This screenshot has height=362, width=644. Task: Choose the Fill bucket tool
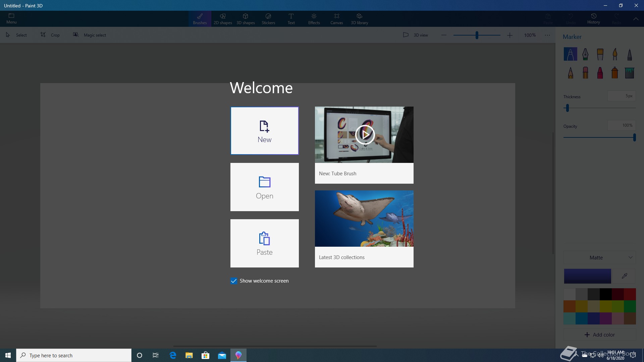[629, 73]
